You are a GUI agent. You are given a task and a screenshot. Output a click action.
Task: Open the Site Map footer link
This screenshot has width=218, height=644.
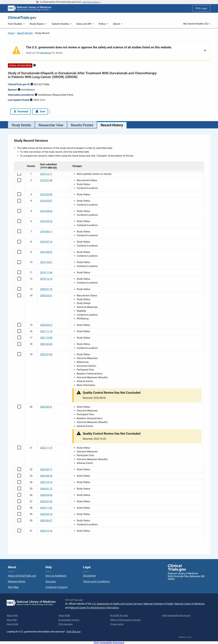pyautogui.click(x=13, y=587)
